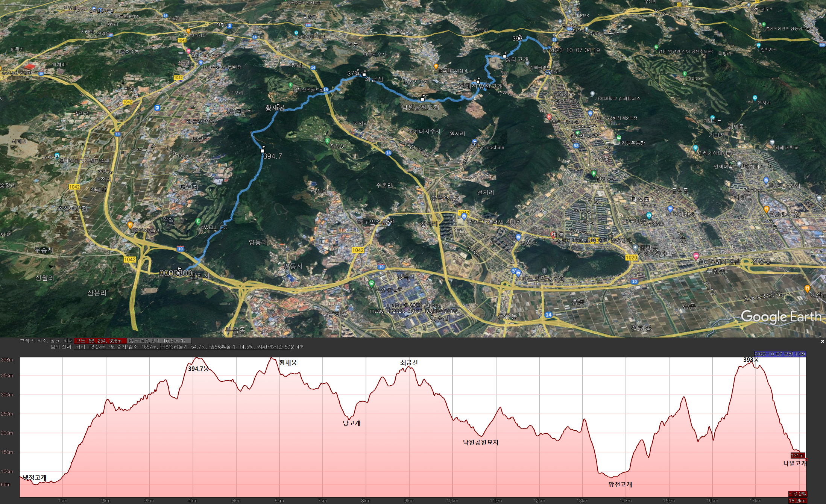Click the 가야대학교 김해캠퍼스 place label
Screen dimensions: 826x504
[617, 98]
